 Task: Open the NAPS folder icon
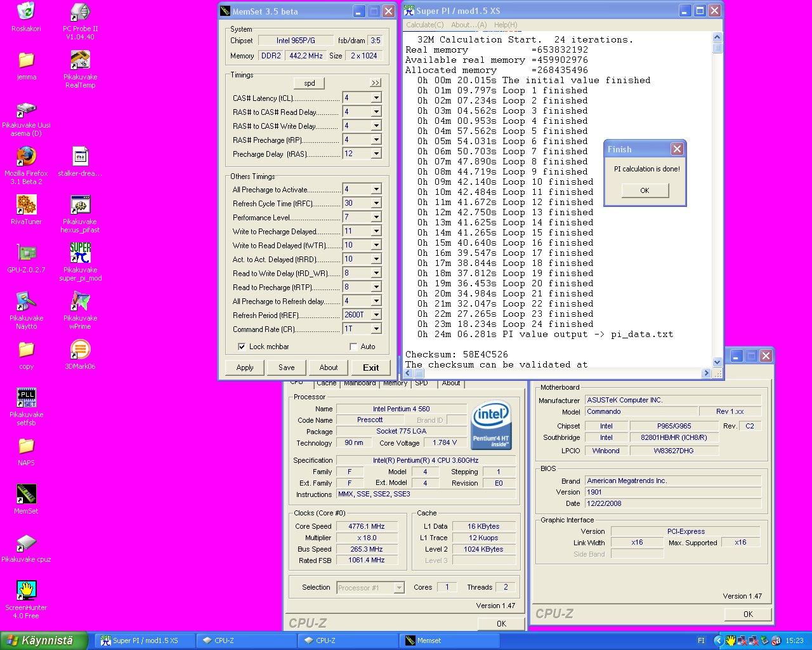[26, 446]
